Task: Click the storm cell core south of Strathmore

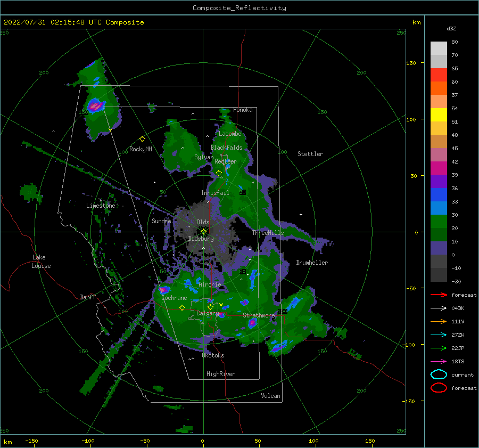Action: (252, 323)
